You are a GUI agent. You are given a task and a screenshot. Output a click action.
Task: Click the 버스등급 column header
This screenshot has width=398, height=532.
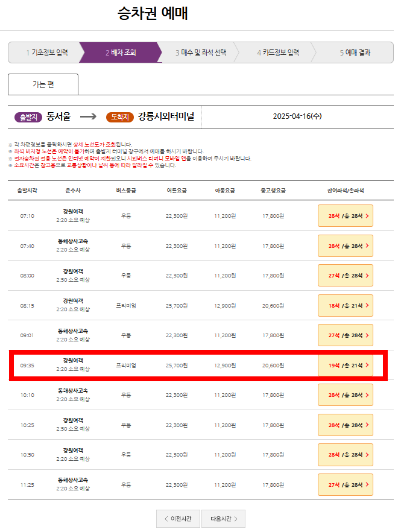tap(126, 191)
